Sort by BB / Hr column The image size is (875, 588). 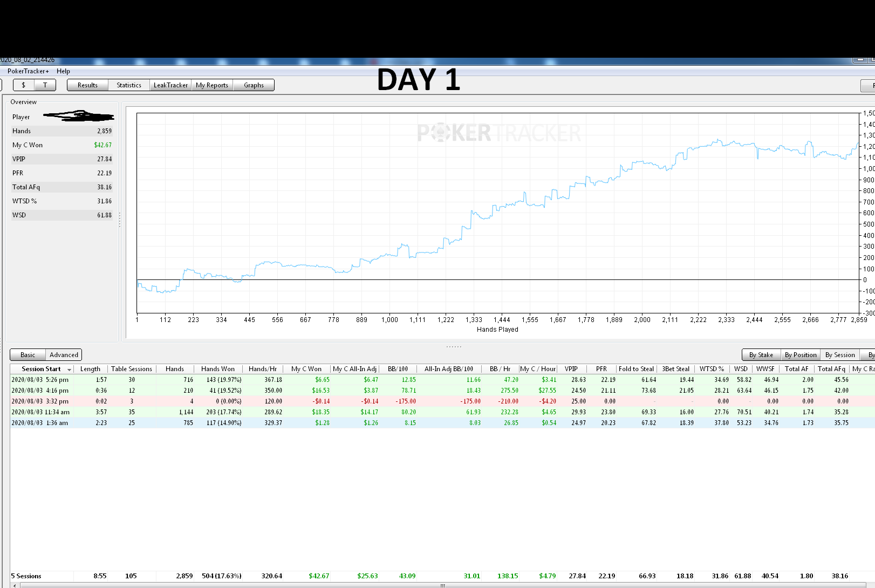500,369
